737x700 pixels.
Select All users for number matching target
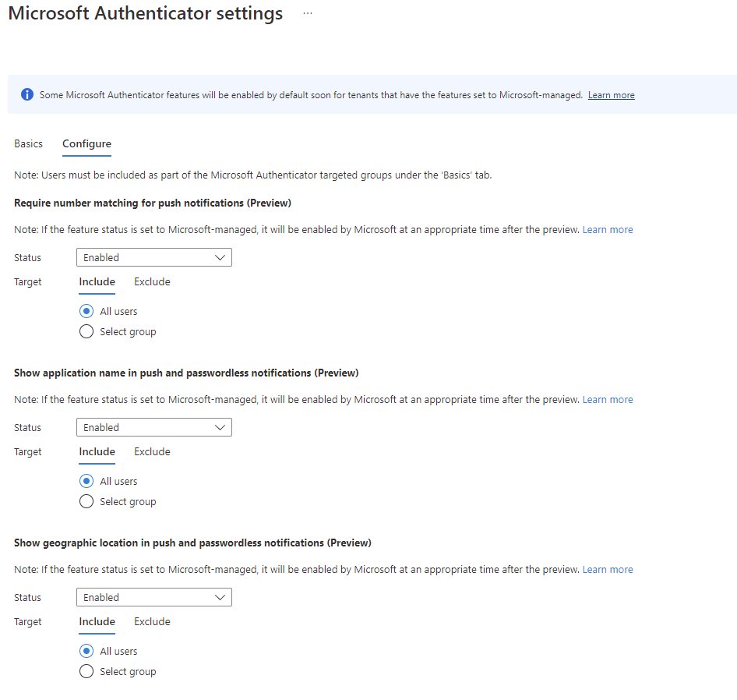86,311
